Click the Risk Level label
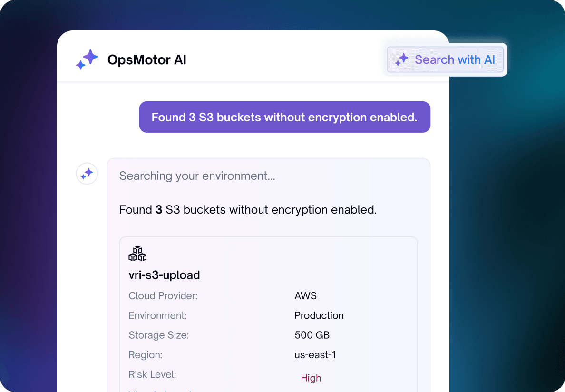 152,374
